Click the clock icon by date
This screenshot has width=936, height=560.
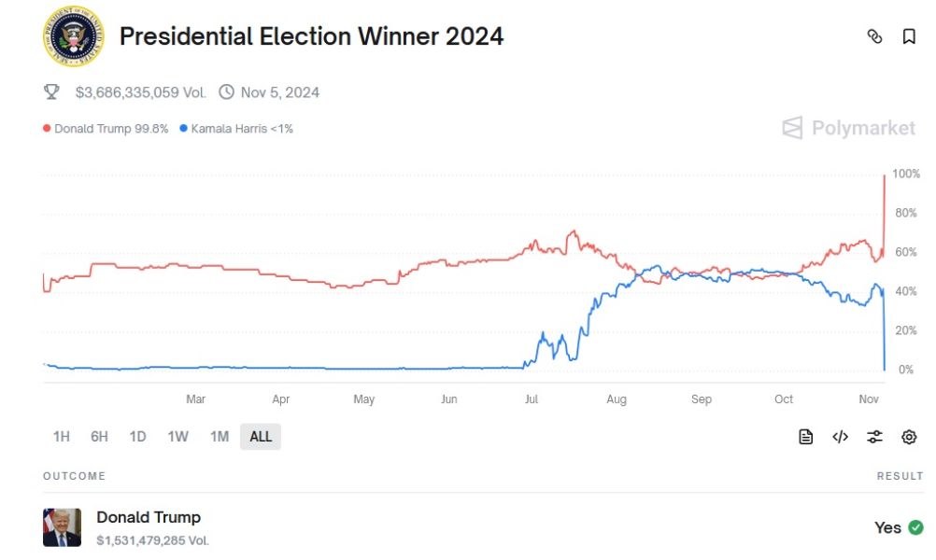(226, 91)
